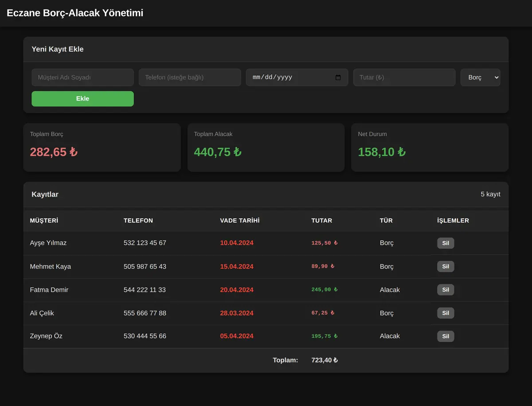This screenshot has height=406, width=532.
Task: Click the Tutar (₺) amount field
Action: [404, 77]
